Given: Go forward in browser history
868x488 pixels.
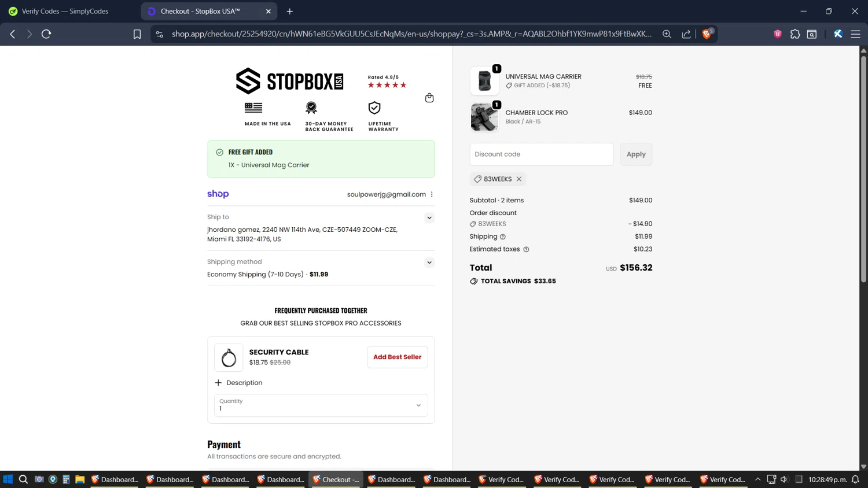Looking at the screenshot, I should (x=30, y=34).
